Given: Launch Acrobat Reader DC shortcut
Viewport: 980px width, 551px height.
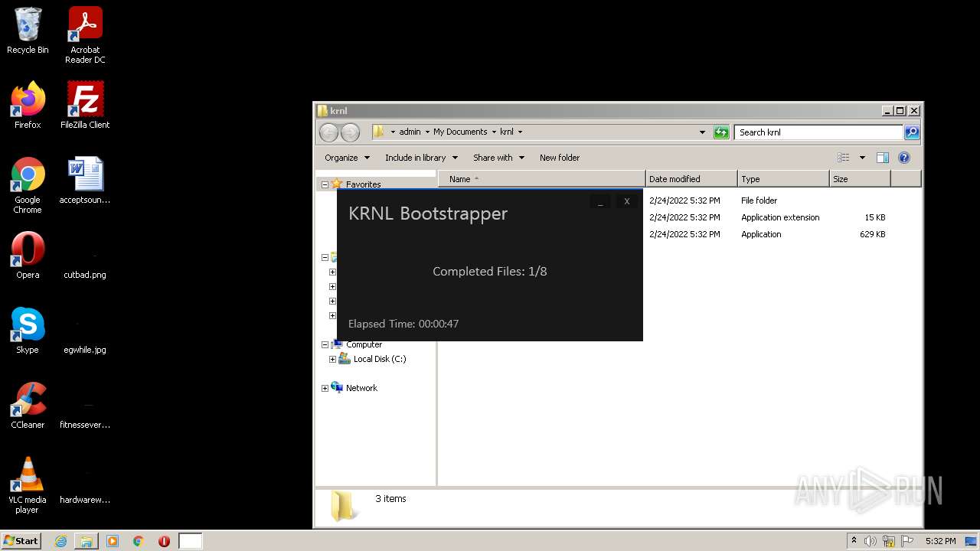Looking at the screenshot, I should pyautogui.click(x=85, y=35).
